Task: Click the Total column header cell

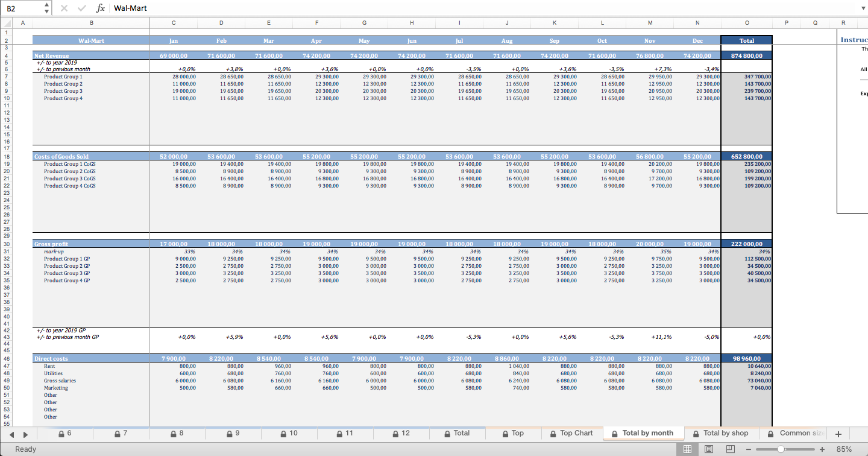Action: [x=746, y=40]
